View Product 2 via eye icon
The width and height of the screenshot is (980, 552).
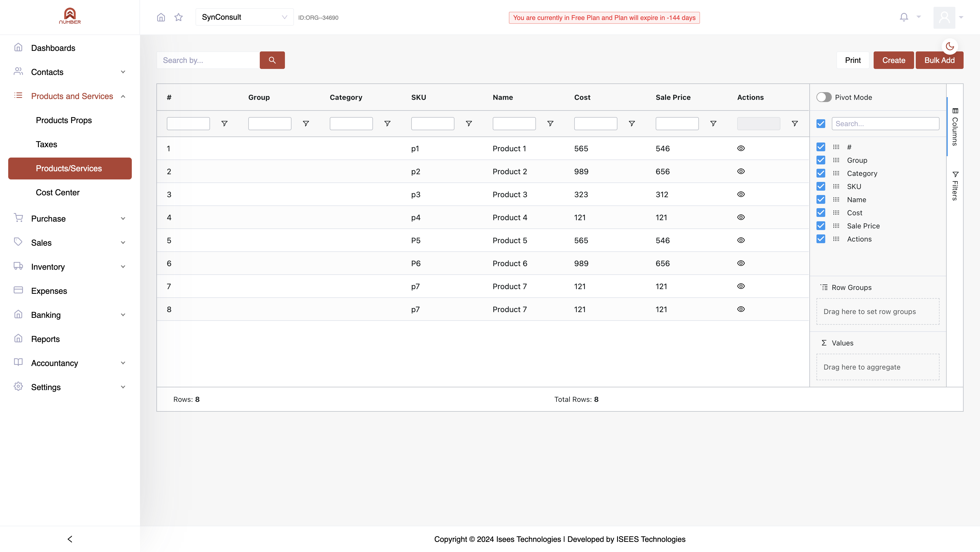(741, 171)
